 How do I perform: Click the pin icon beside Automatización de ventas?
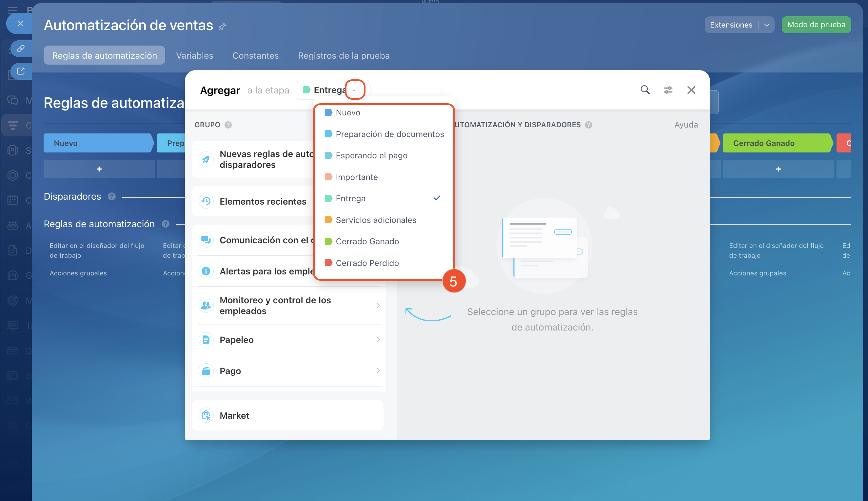tap(222, 27)
